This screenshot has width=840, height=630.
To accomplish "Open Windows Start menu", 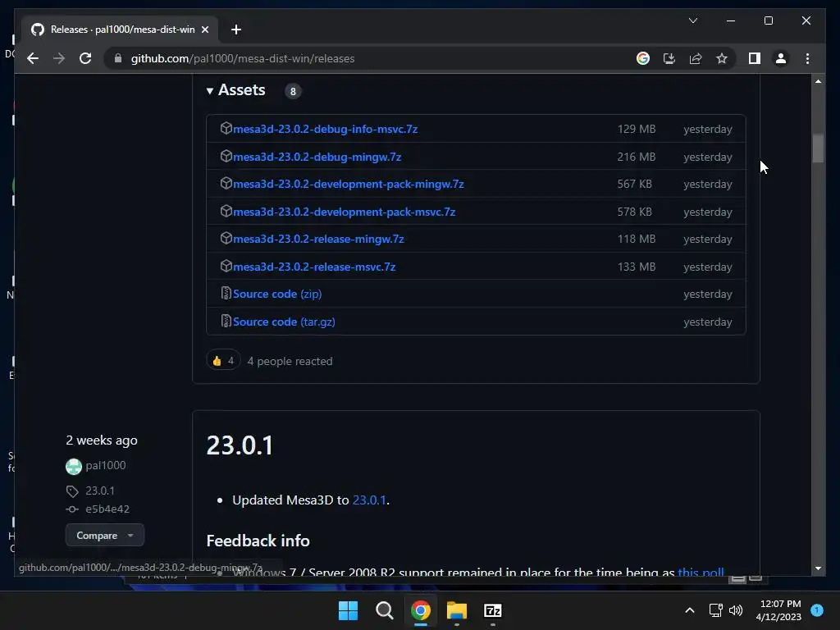I will (x=348, y=610).
